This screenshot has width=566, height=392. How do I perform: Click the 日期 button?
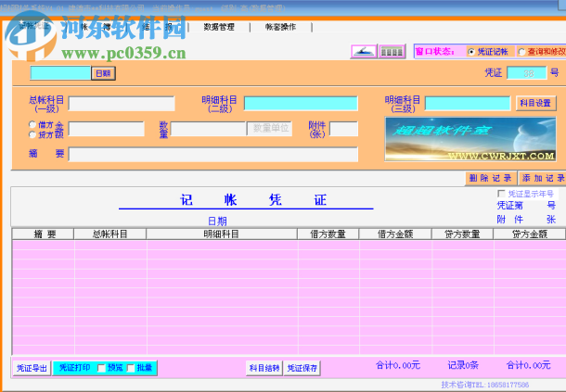pos(103,73)
